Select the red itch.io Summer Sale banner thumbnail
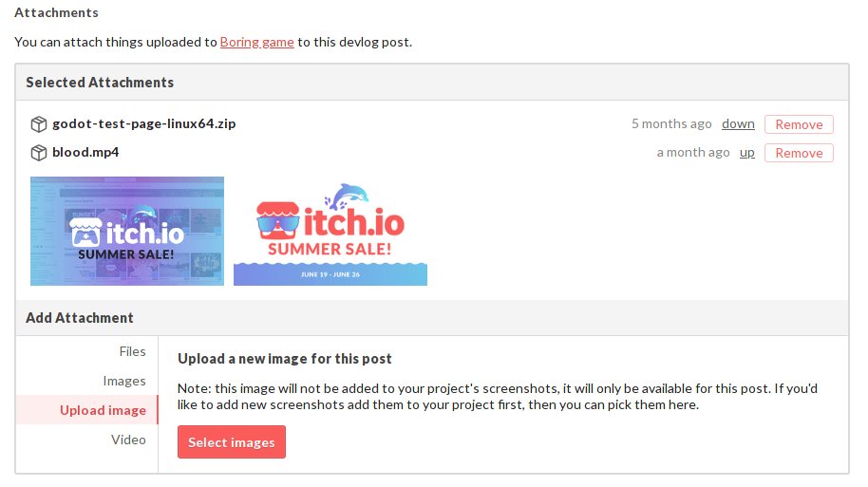The height and width of the screenshot is (487, 868). coord(330,232)
